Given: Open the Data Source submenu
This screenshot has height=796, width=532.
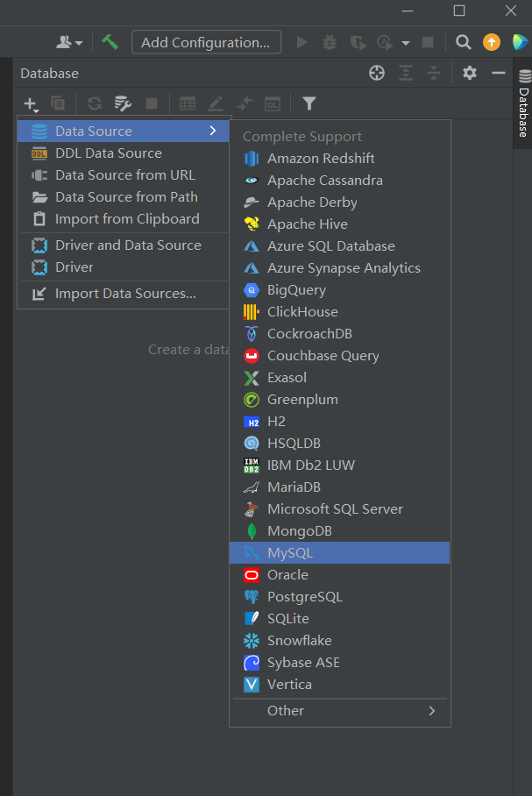Looking at the screenshot, I should pos(124,131).
